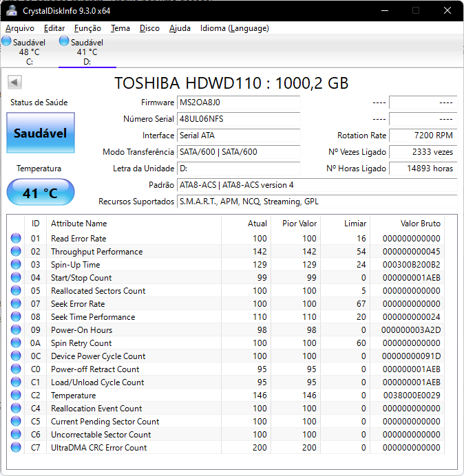464x476 pixels.
Task: Click status orb for UltraDMA CRC Error Count
Action: pyautogui.click(x=16, y=447)
